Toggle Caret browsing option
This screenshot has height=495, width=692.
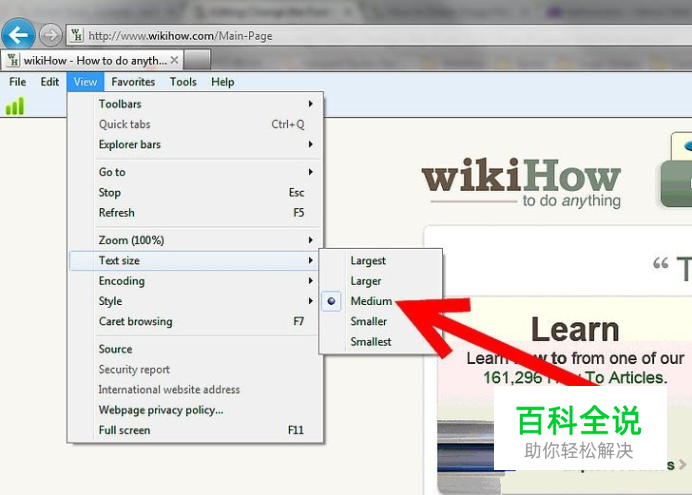(x=196, y=322)
